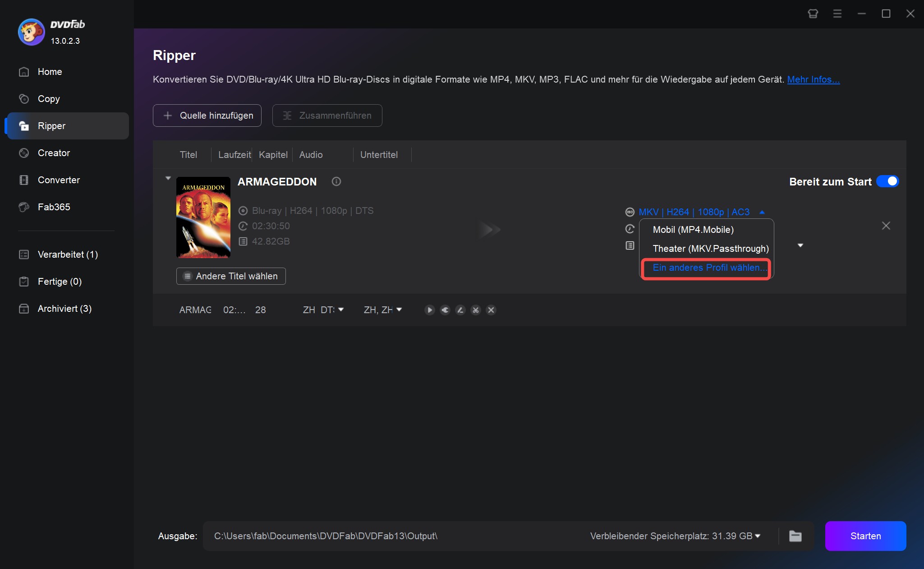Minimize the DVDFab window
This screenshot has height=569, width=924.
862,14
